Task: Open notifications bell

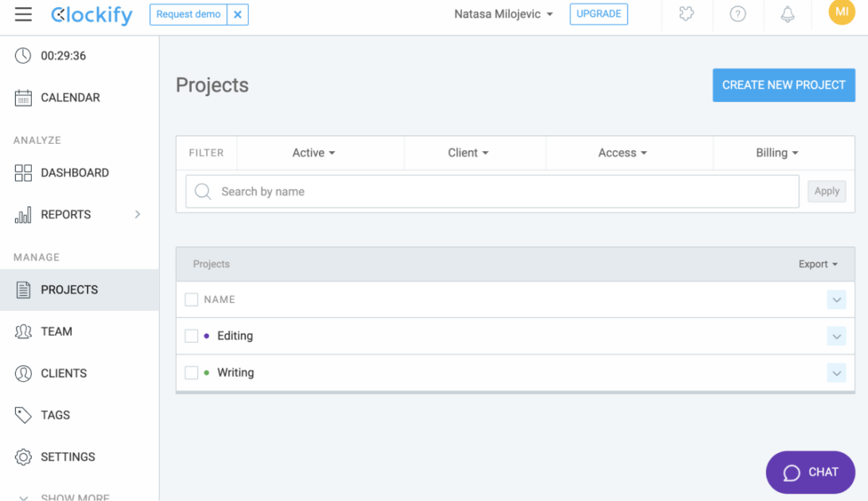Action: pyautogui.click(x=788, y=14)
